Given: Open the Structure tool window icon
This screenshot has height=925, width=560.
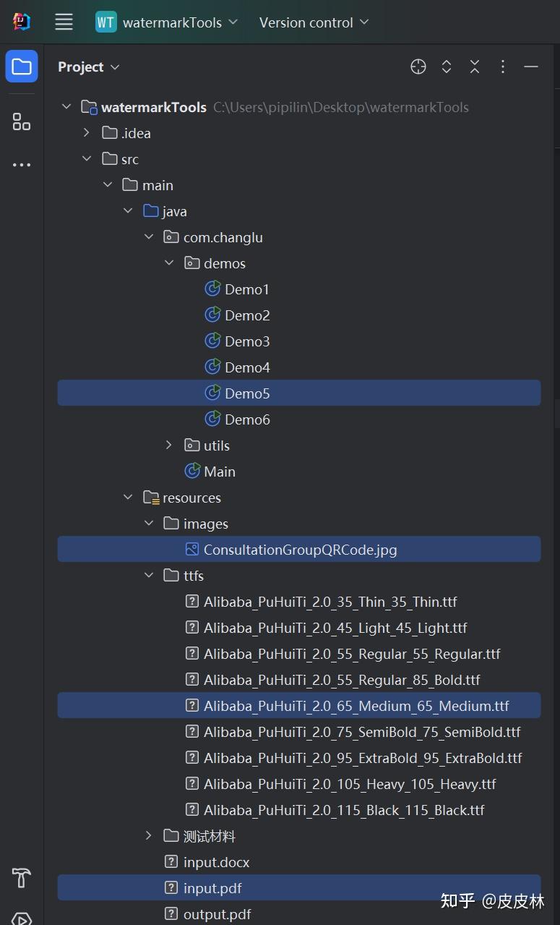Looking at the screenshot, I should (22, 122).
